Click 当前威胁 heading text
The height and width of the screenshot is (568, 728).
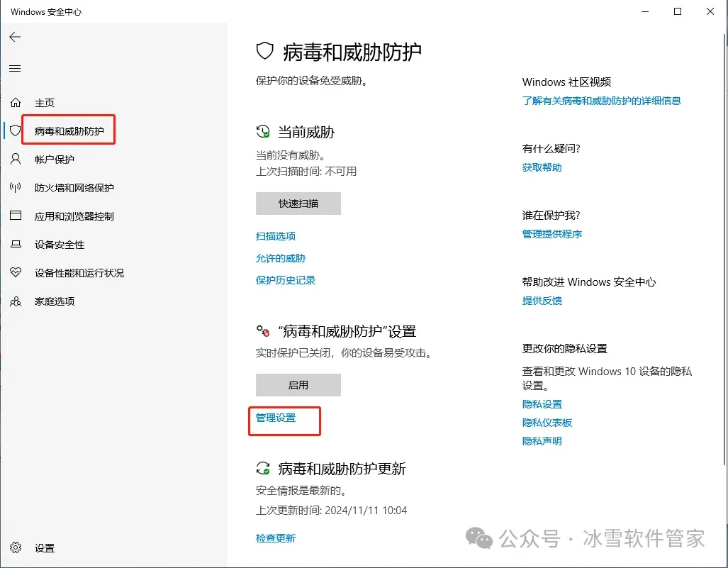[x=306, y=132]
